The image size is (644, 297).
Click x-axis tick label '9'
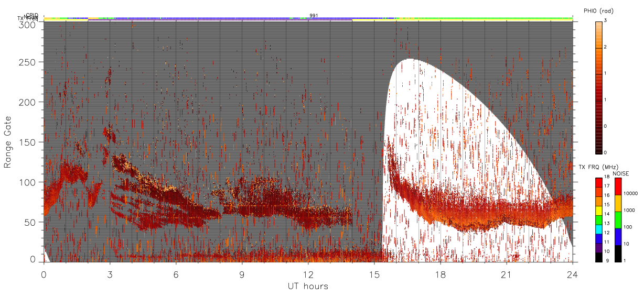pos(242,274)
